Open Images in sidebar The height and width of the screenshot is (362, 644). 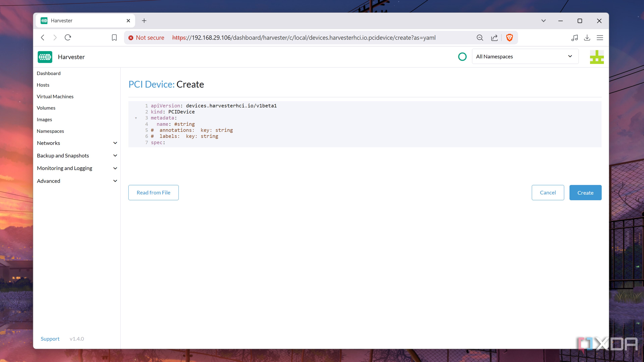pyautogui.click(x=44, y=119)
